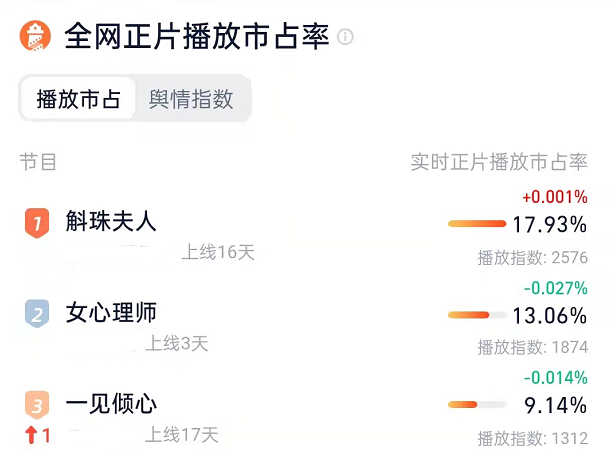Click the 播放指数: 2576 label
Screen dimensions: 612x451
pyautogui.click(x=533, y=257)
